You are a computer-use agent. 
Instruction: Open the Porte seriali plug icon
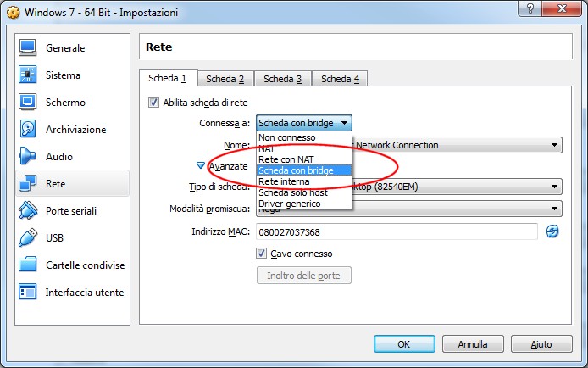point(28,210)
